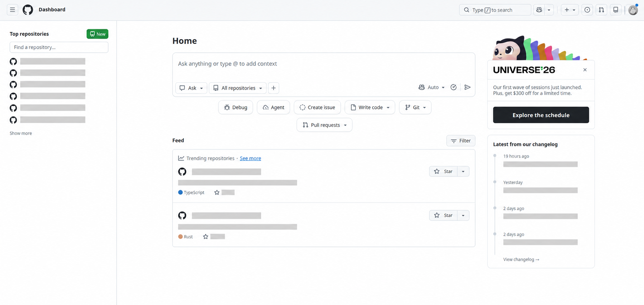Click the send message arrow icon

point(467,87)
